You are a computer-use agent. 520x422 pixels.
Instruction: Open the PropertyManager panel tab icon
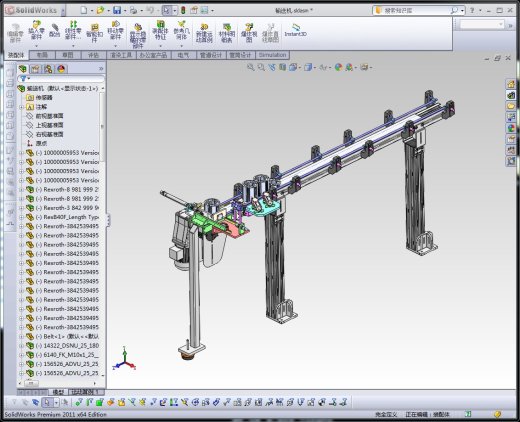click(35, 69)
